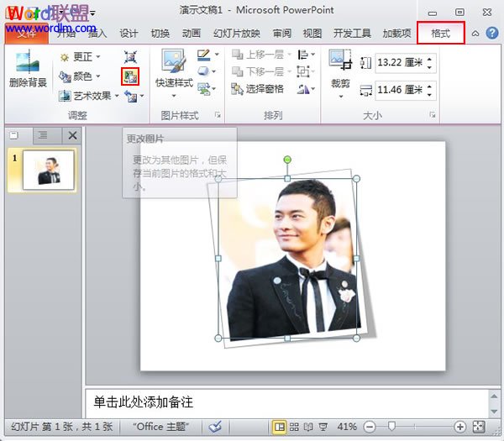Click the "Office 主题" status bar text
This screenshot has height=441, width=504.
pyautogui.click(x=160, y=427)
